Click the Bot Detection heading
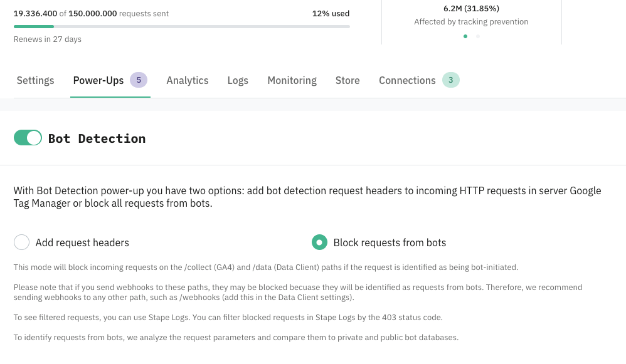This screenshot has width=626, height=364. click(x=97, y=138)
